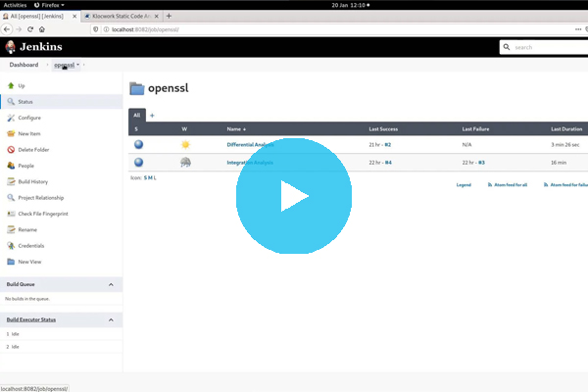Viewport: 588px width, 392px height.
Task: Open the Firefox page actions ellipsis menu
Action: 578,29
